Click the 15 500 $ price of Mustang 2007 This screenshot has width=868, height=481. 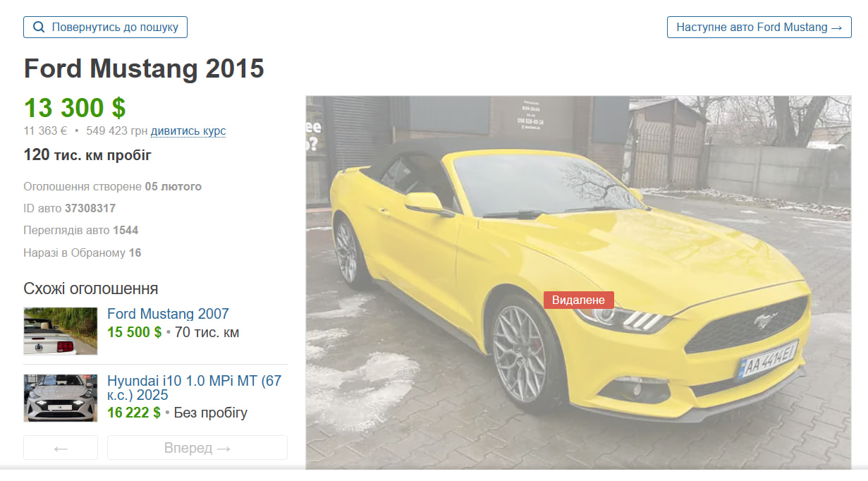point(134,332)
